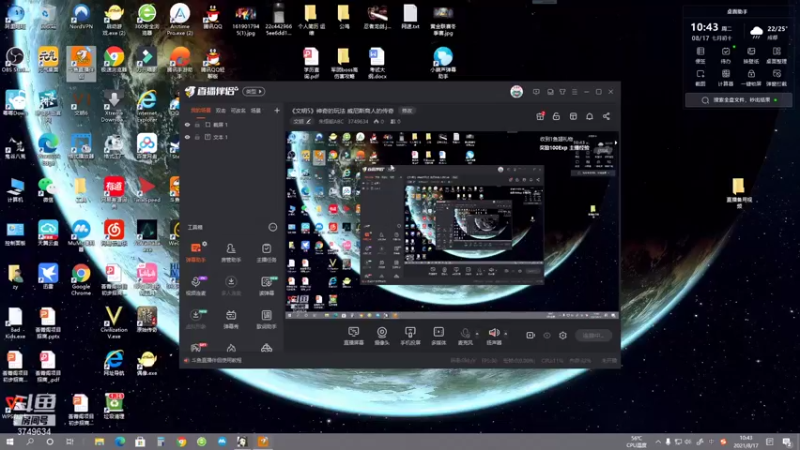800x450 pixels.
Task: Click 换壁纸 in the desktop assistant widget
Action: click(x=751, y=55)
